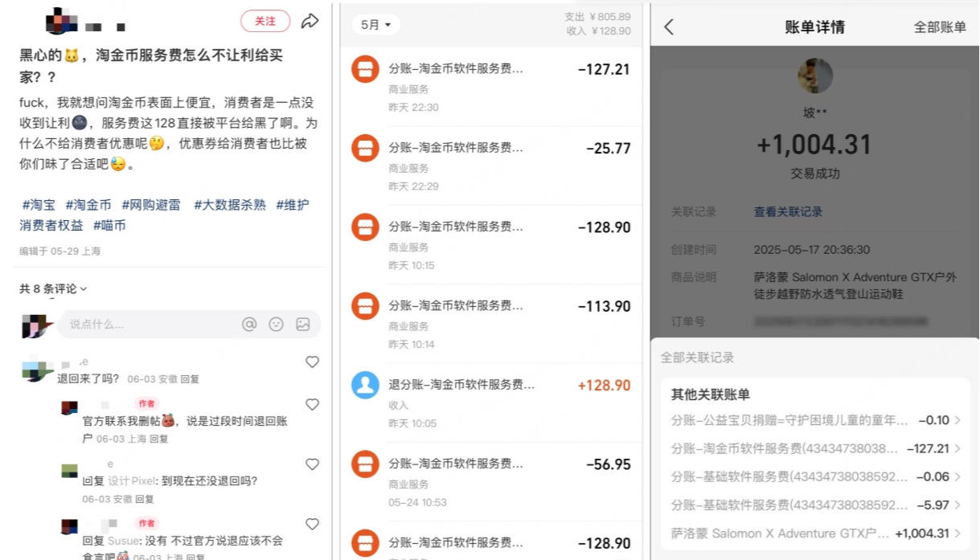The height and width of the screenshot is (560, 980).
Task: Select the +128.90 refund amount
Action: click(604, 385)
